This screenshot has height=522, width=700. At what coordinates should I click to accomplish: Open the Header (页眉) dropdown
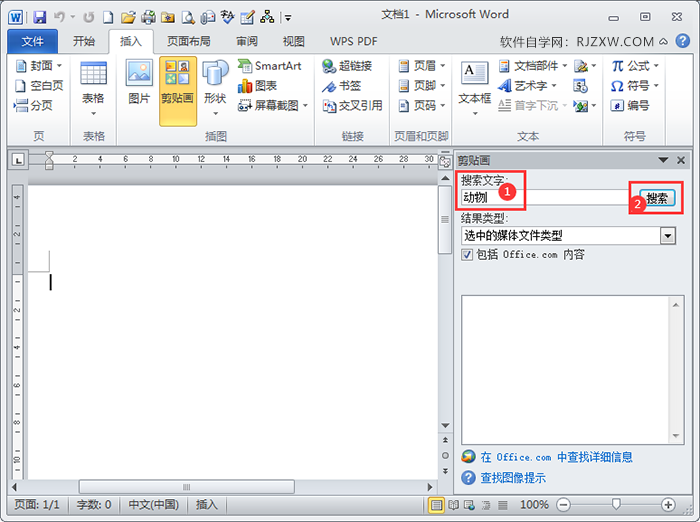[422, 66]
